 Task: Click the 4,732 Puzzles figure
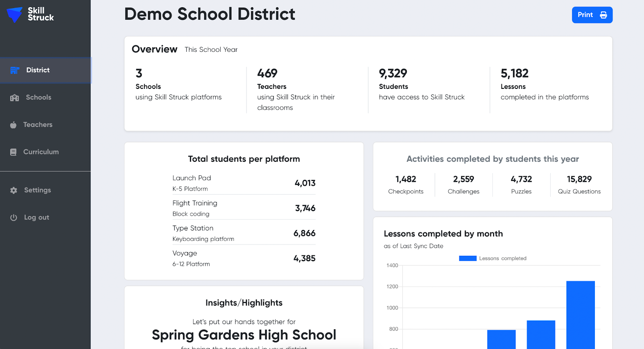[521, 179]
